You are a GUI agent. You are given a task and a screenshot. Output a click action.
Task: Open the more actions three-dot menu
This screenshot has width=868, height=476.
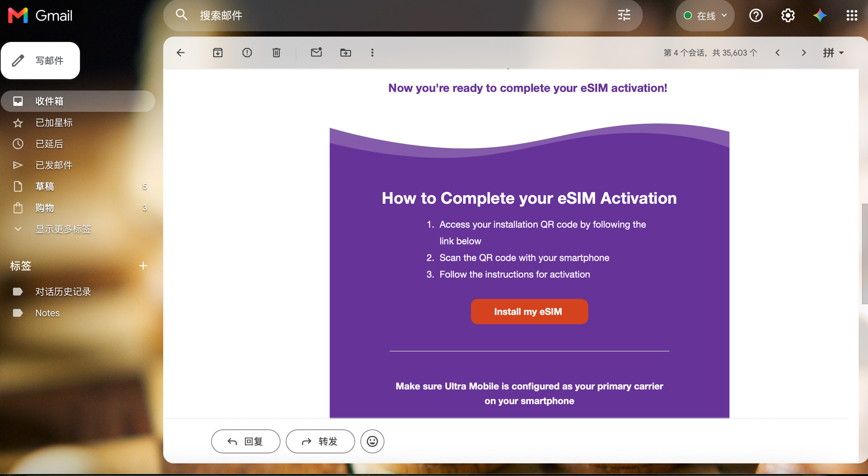click(x=372, y=53)
